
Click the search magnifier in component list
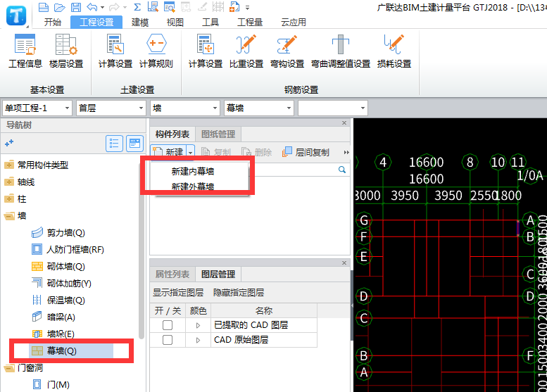coord(342,170)
